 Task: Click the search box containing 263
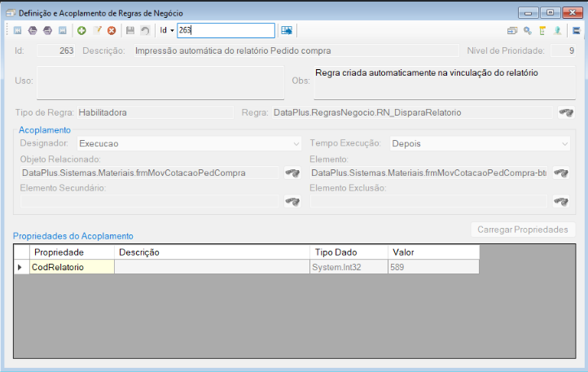pyautogui.click(x=226, y=30)
